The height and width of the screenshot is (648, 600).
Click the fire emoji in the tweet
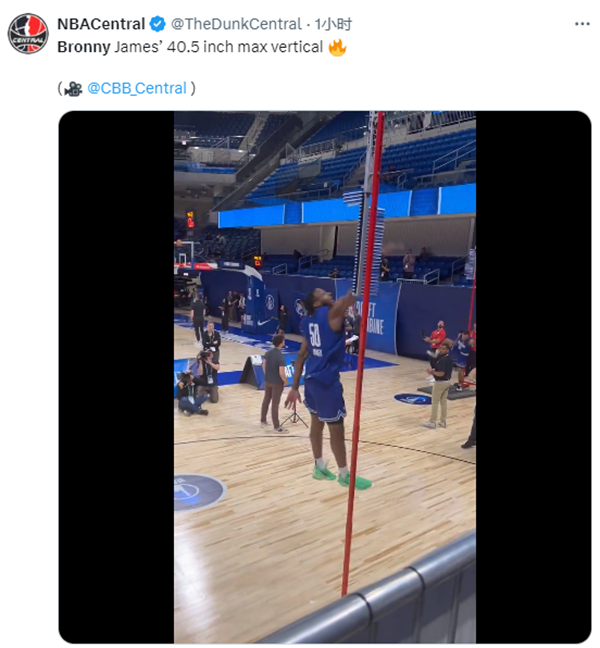(x=337, y=47)
